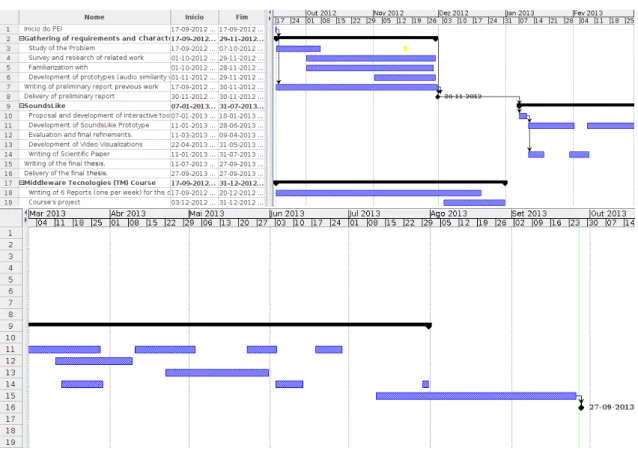Click the Development of prototypes Gantt bar
This screenshot has height=451, width=638.
[405, 77]
